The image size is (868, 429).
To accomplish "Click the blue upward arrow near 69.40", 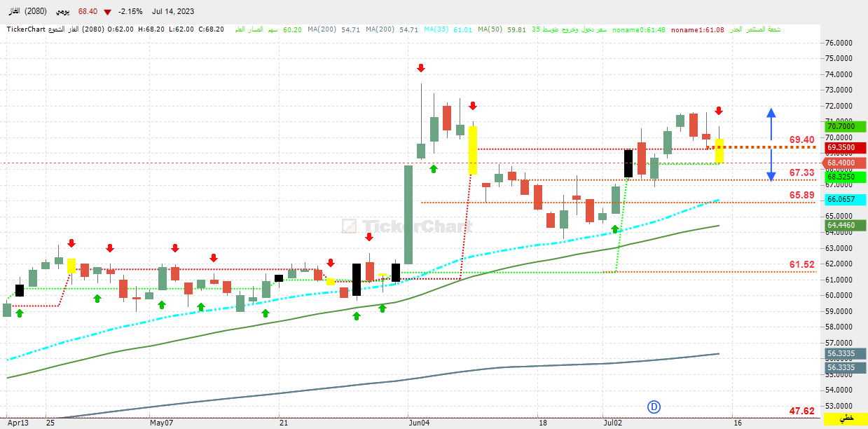I will pos(771,123).
